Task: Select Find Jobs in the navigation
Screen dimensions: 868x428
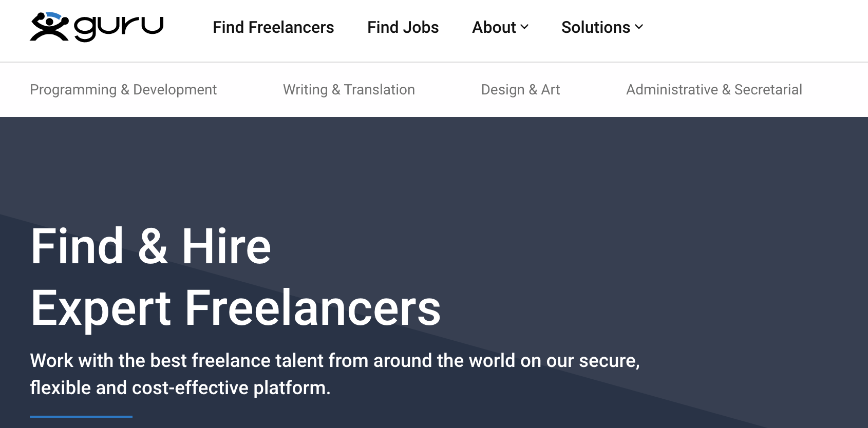Action: (403, 28)
